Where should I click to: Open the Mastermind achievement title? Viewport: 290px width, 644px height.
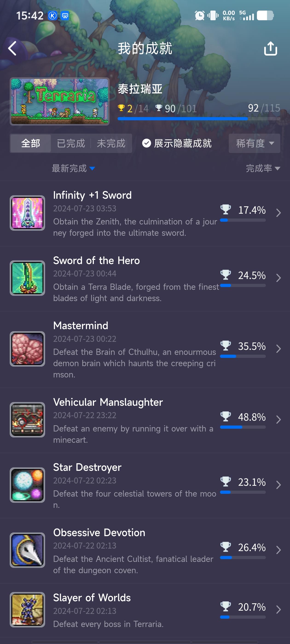81,325
